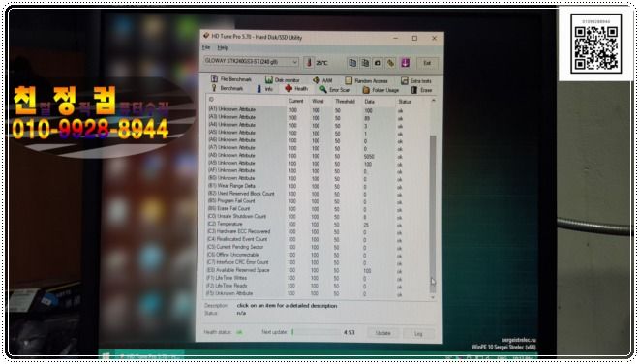The height and width of the screenshot is (364, 639).
Task: Click the thermometer temperature icon
Action: click(309, 62)
